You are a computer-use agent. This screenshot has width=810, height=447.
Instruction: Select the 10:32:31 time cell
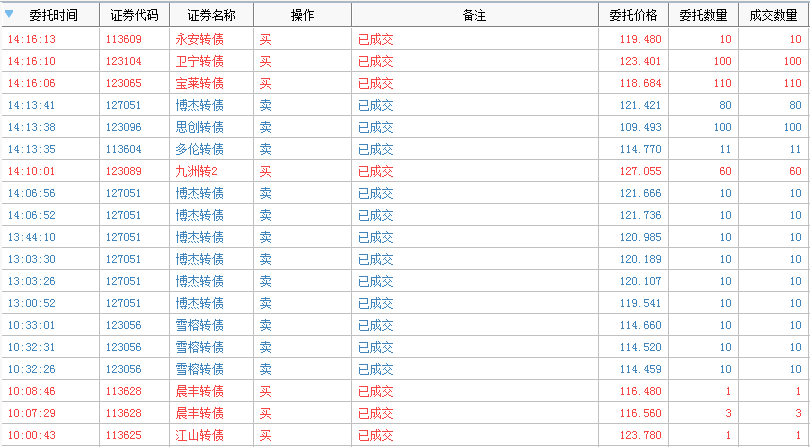click(32, 347)
